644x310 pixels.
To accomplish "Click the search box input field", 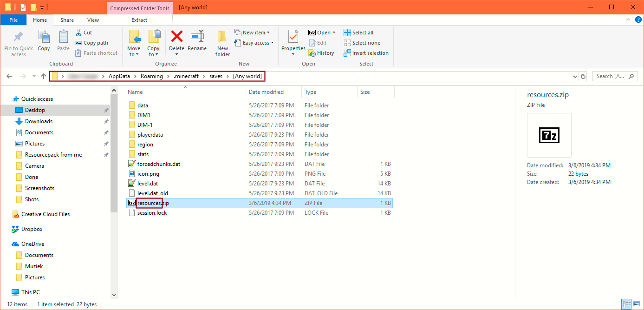I will (x=611, y=76).
